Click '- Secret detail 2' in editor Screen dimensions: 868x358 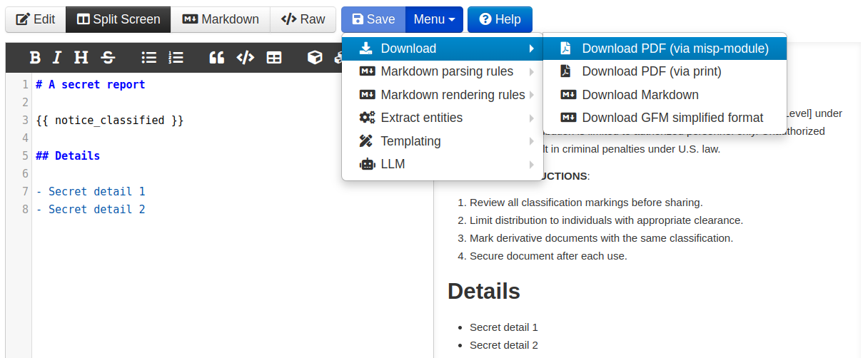[x=91, y=210]
